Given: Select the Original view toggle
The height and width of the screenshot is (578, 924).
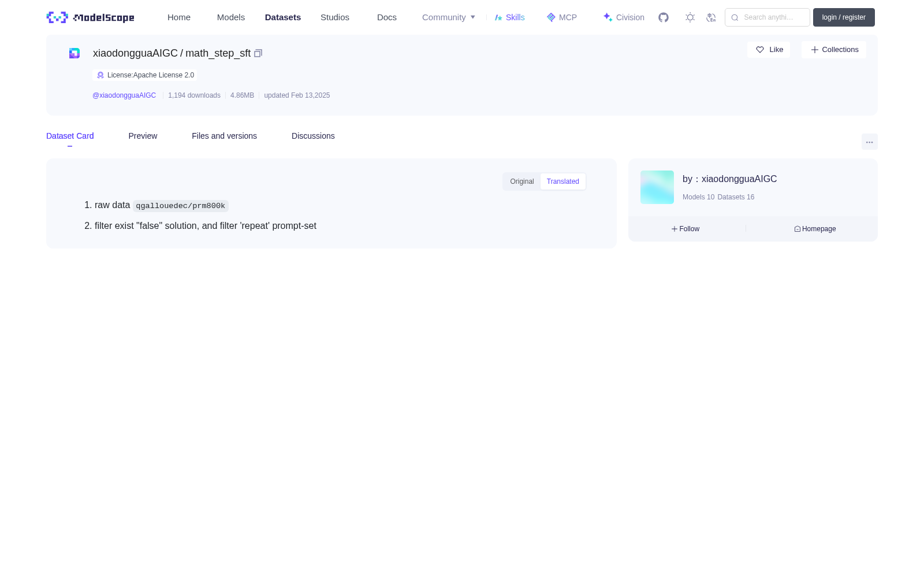Looking at the screenshot, I should tap(522, 181).
